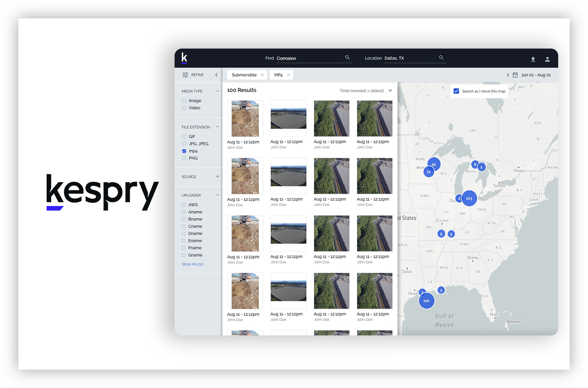
Task: Check the Dname uploader box
Action: (184, 234)
